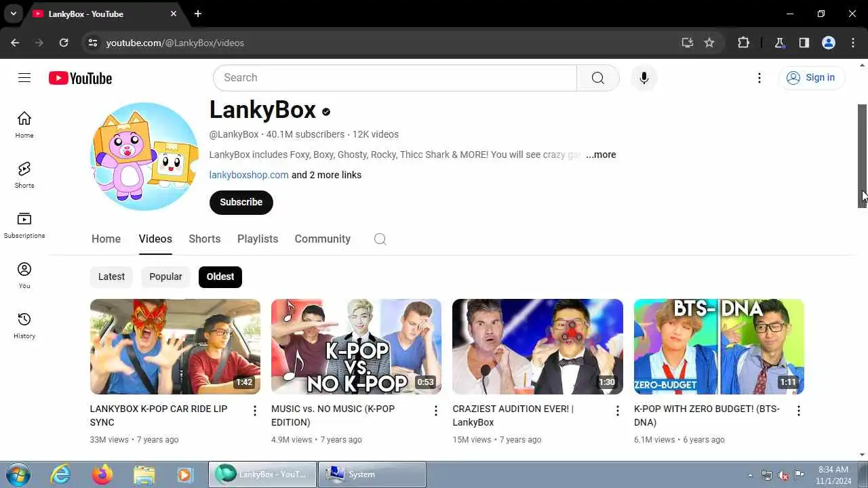Click the taskbar volume speaker icon

point(783,474)
